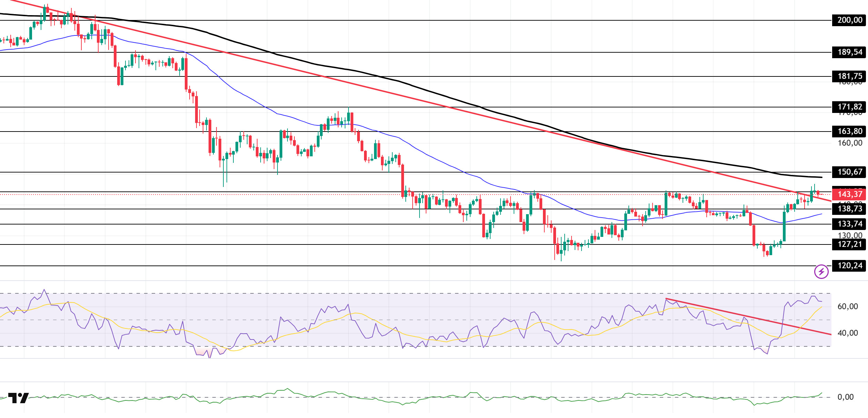Viewport: 868px width, 418px height.
Task: Click the RSI 60,00 axis value
Action: pos(847,306)
